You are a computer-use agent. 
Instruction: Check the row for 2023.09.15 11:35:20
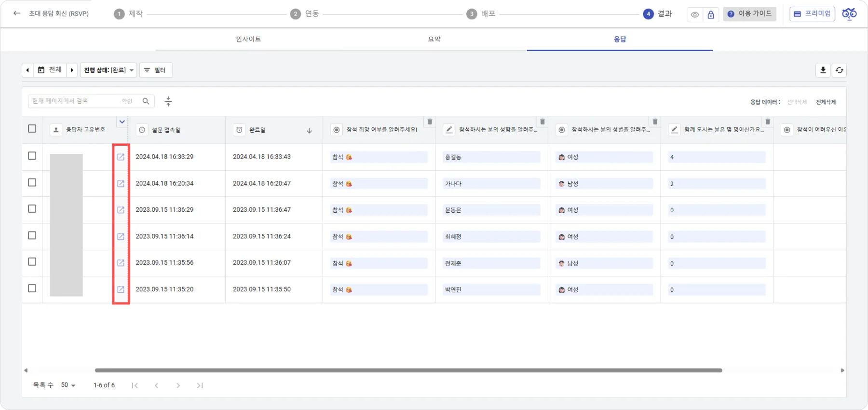coord(32,288)
